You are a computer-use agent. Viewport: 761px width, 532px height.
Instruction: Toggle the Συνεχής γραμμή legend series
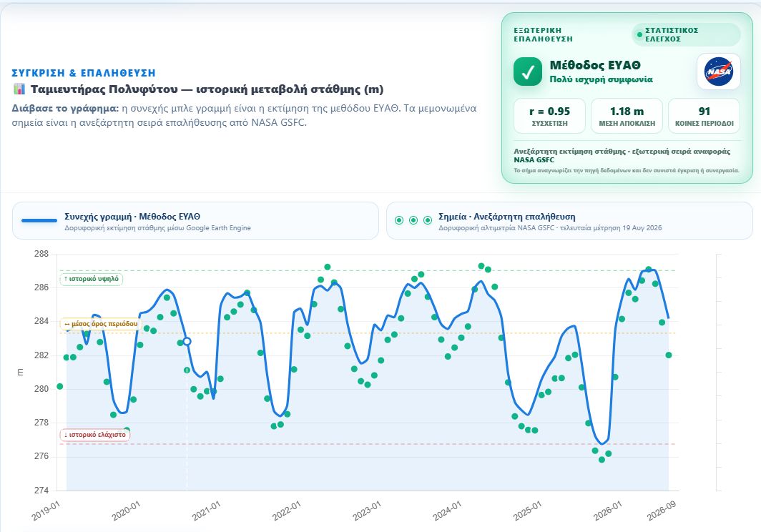pyautogui.click(x=195, y=221)
